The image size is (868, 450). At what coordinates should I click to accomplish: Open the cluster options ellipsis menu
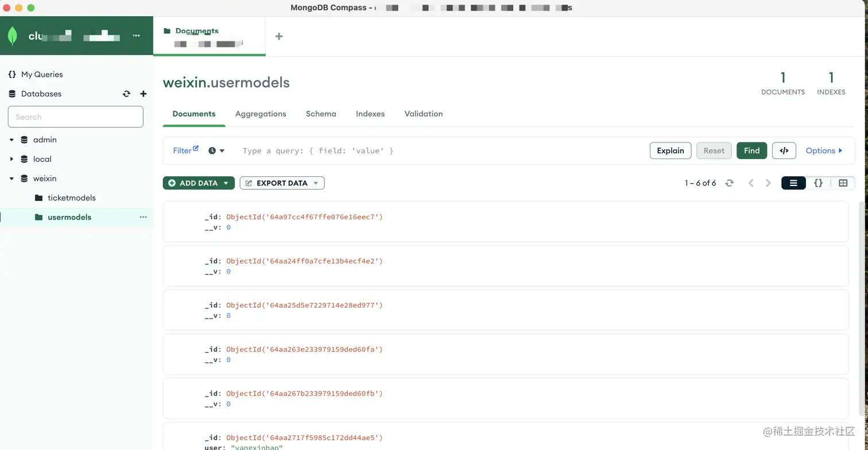click(136, 36)
